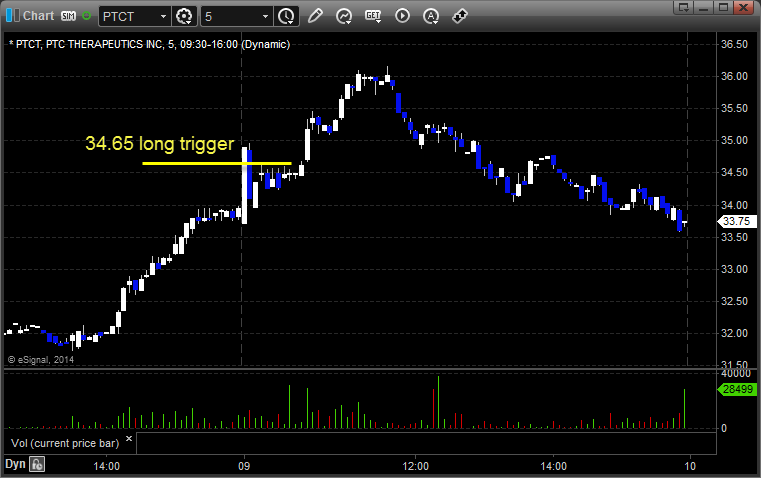Image resolution: width=761 pixels, height=478 pixels.
Task: Click the time interval clock icon
Action: (286, 16)
